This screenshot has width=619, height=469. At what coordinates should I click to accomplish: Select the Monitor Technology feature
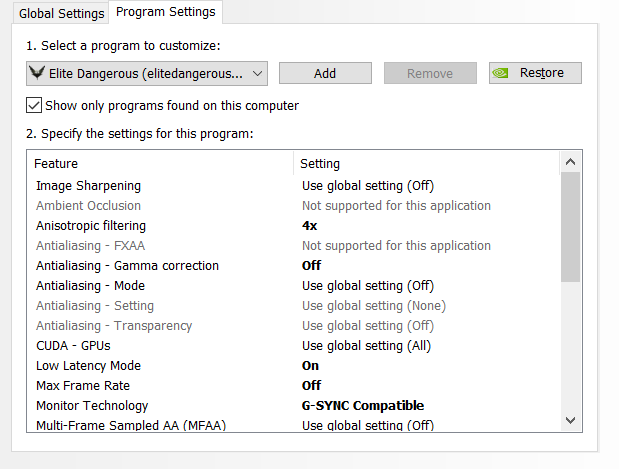[x=92, y=405]
